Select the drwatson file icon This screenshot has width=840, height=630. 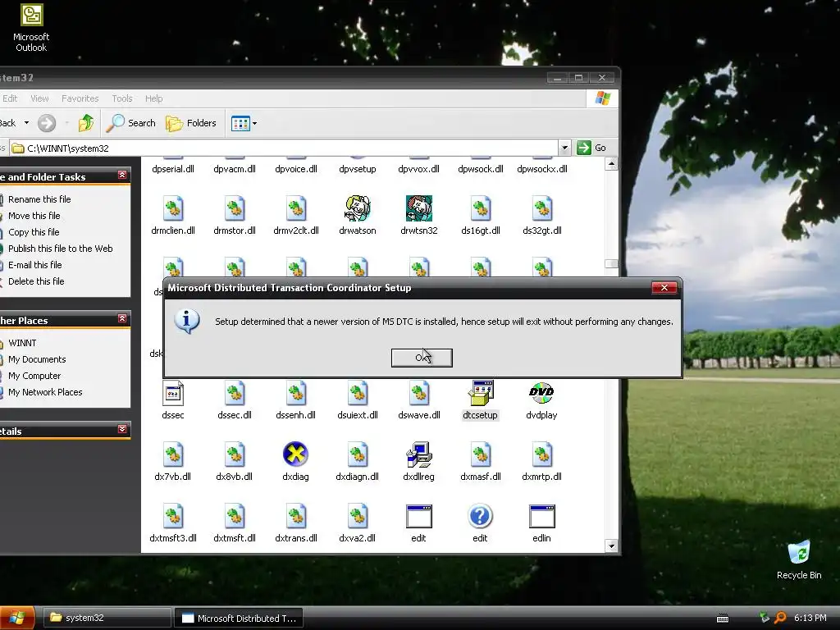coord(358,208)
